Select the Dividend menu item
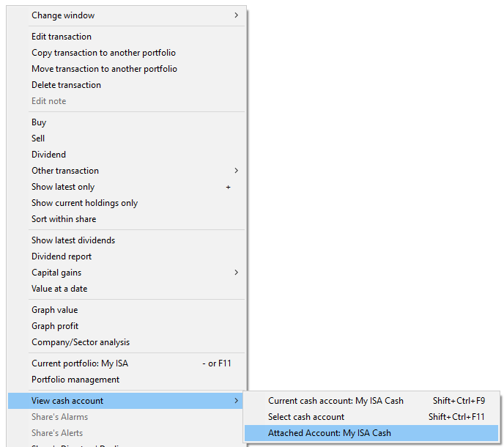Screen dimensions: 504x447 click(48, 155)
